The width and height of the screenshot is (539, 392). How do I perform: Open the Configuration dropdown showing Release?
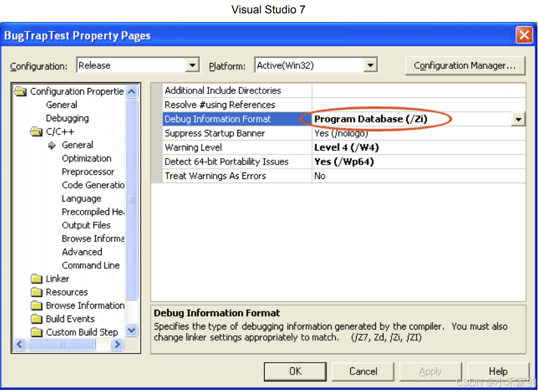tap(192, 65)
